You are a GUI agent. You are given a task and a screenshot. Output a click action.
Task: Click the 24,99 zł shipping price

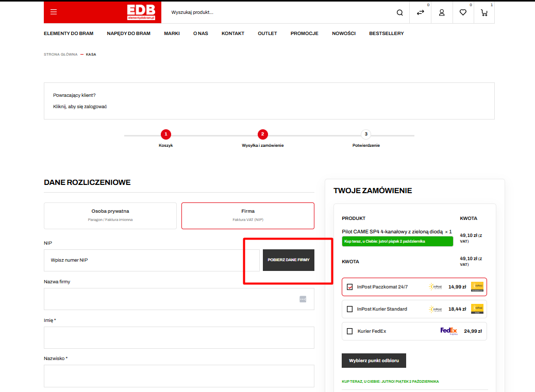click(473, 331)
